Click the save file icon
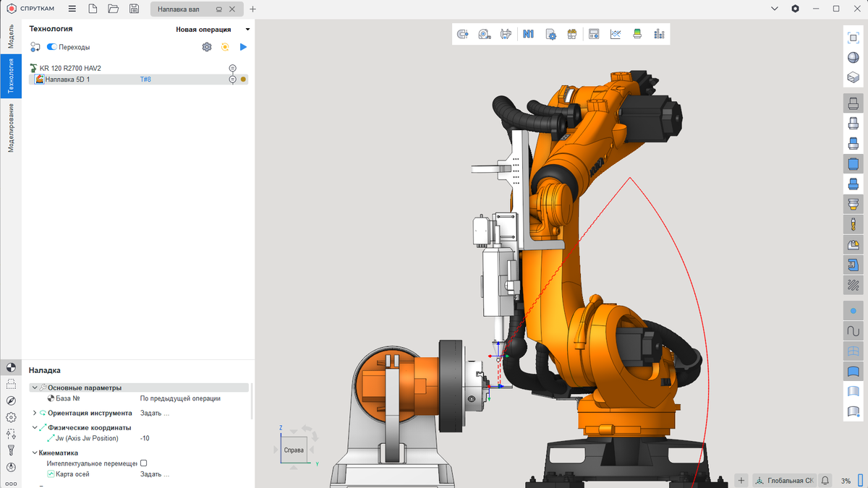 click(x=134, y=9)
